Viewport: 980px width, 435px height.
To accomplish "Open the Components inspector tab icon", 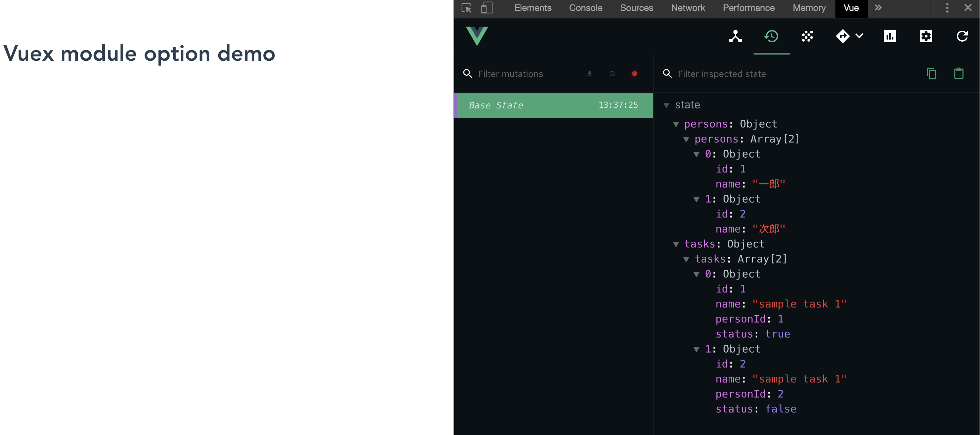I will 735,36.
